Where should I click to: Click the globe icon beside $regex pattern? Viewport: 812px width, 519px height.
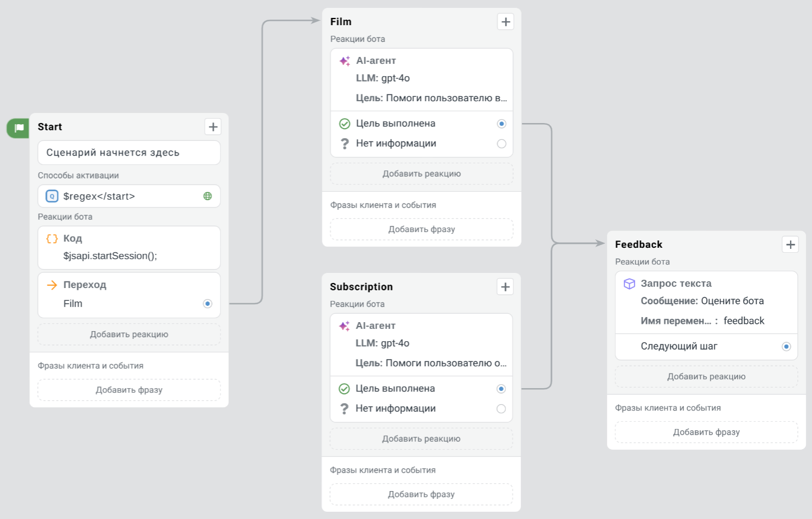208,196
